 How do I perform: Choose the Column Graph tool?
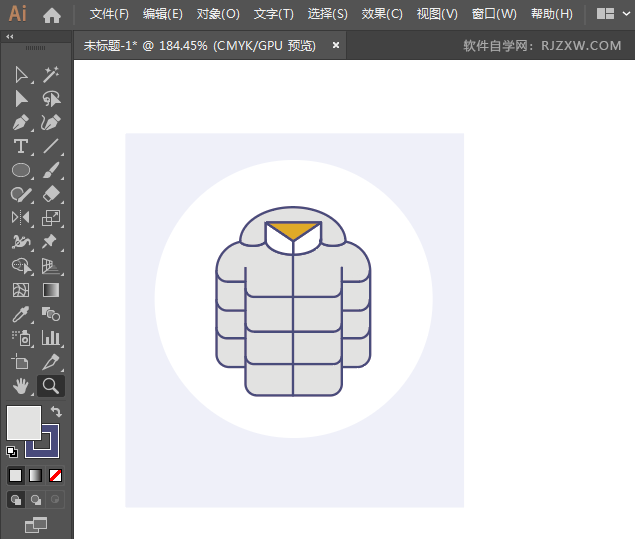tap(51, 338)
